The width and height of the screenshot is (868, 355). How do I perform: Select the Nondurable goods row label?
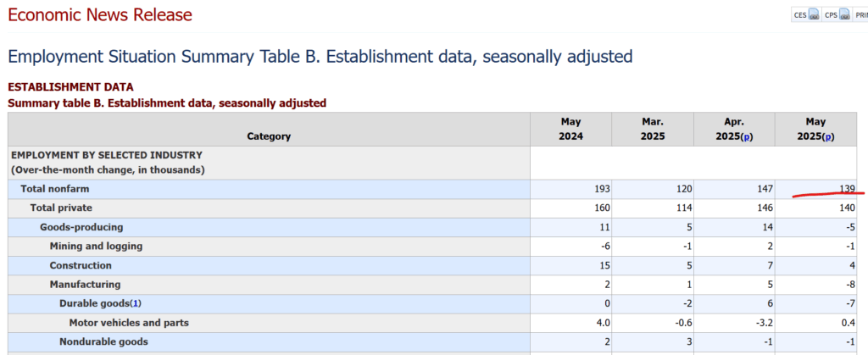tap(103, 341)
